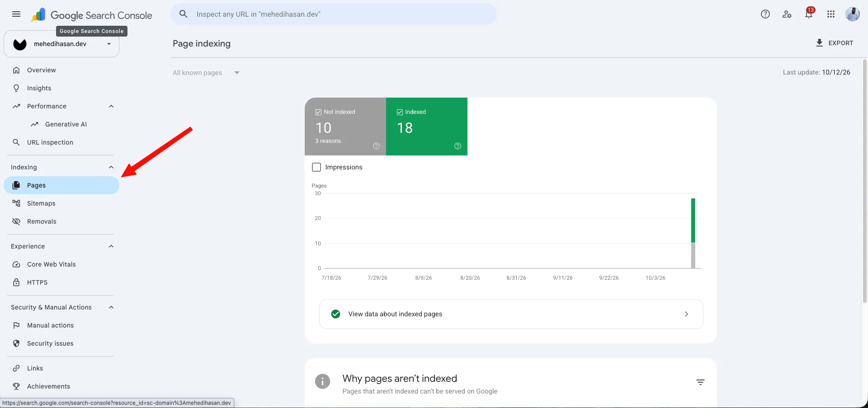This screenshot has width=868, height=408.
Task: Open Removals in the sidebar
Action: (61, 221)
